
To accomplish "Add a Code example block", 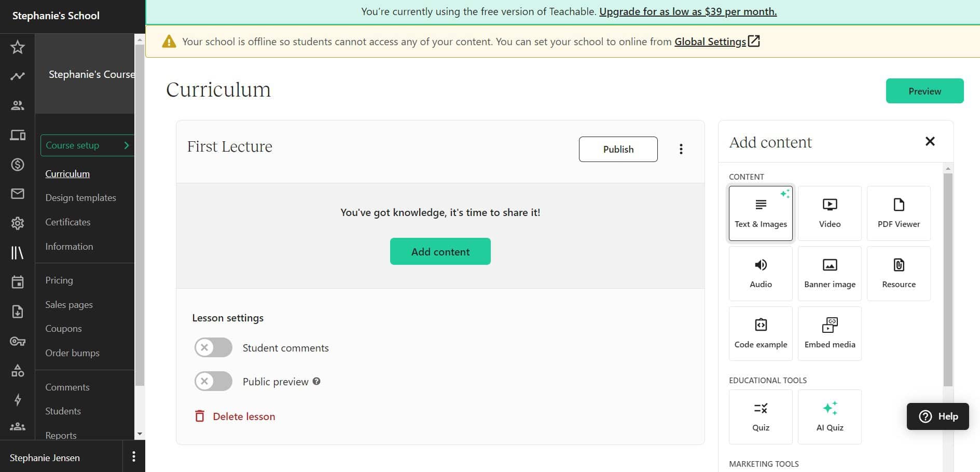I will [x=761, y=334].
